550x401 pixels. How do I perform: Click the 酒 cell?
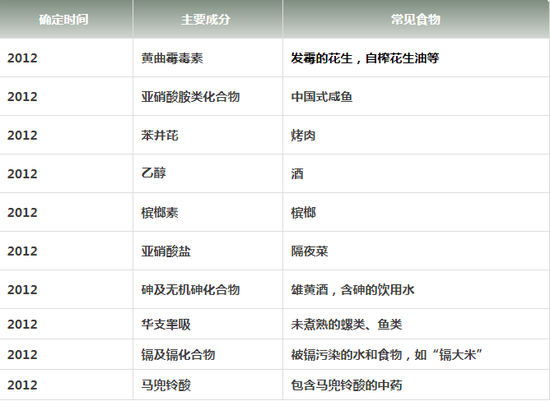[416, 174]
